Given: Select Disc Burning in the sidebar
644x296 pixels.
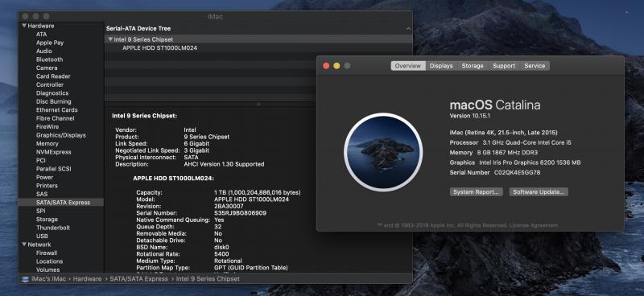Looking at the screenshot, I should pyautogui.click(x=53, y=102).
